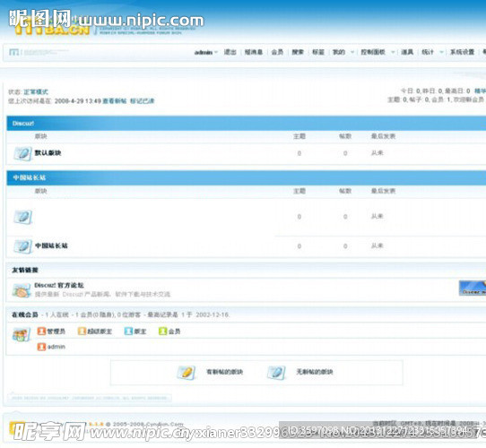The width and height of the screenshot is (486, 448).
Task: Click the online members group icon
Action: (x=22, y=335)
